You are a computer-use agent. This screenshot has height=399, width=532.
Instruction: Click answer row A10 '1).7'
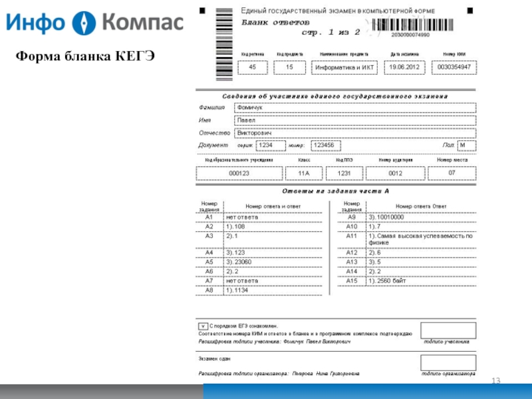point(407,227)
